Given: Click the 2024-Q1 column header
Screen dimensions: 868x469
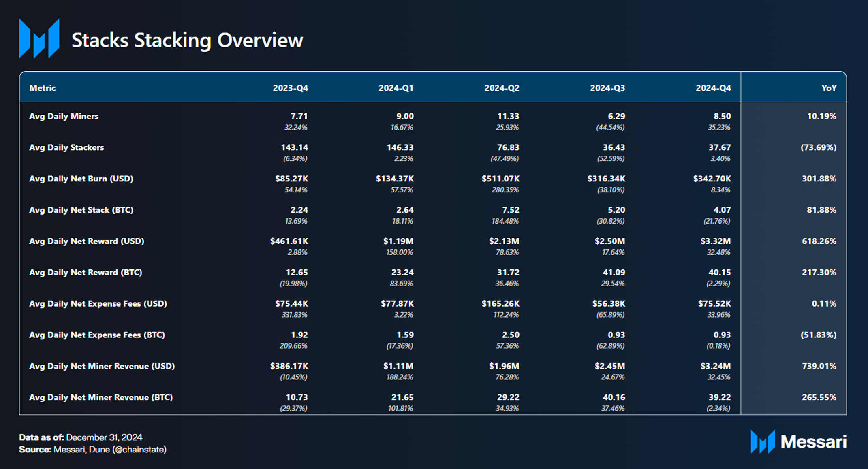Looking at the screenshot, I should click(396, 88).
